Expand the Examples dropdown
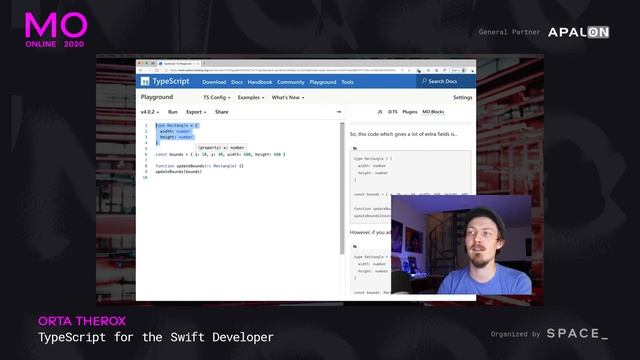 (251, 98)
